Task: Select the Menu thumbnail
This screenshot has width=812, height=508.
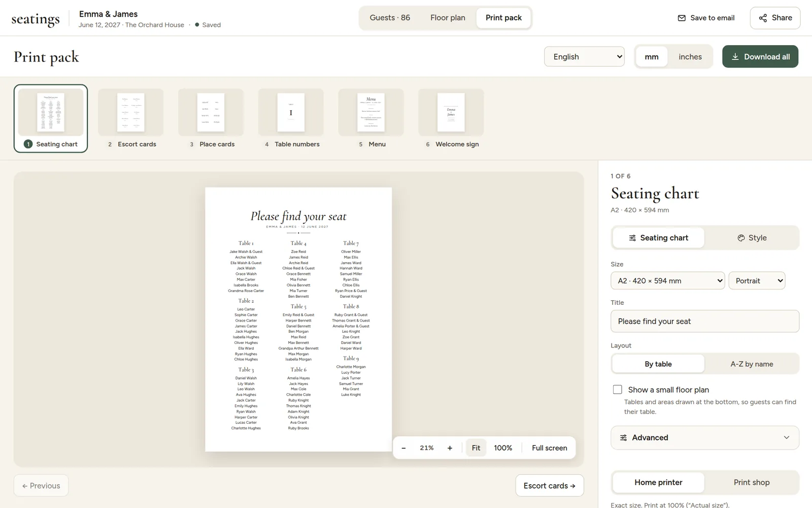Action: (371, 118)
